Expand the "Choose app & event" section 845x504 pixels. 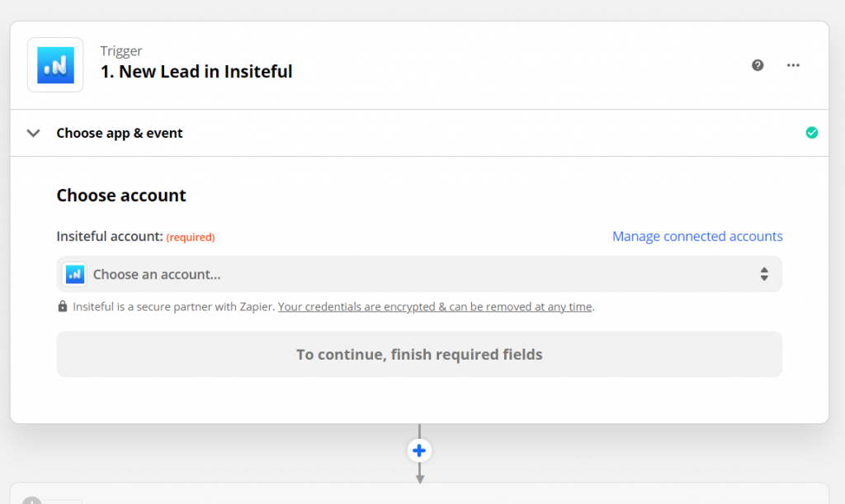pos(120,133)
